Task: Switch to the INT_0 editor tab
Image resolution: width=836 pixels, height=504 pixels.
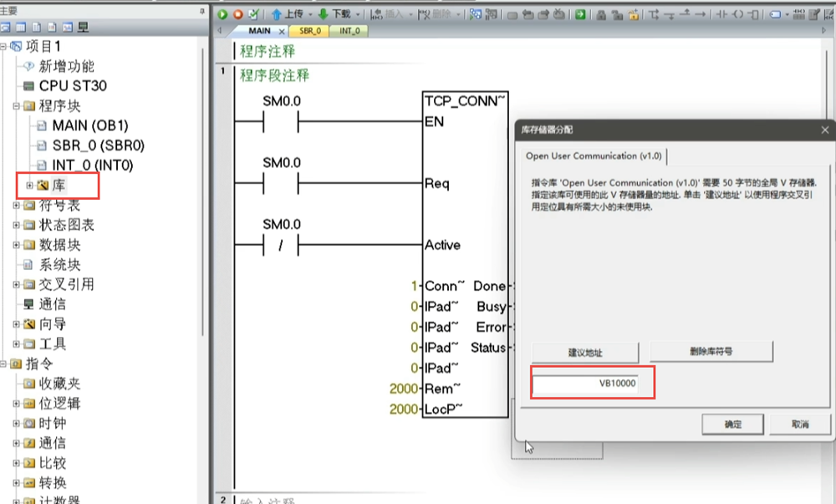Action: (x=349, y=30)
